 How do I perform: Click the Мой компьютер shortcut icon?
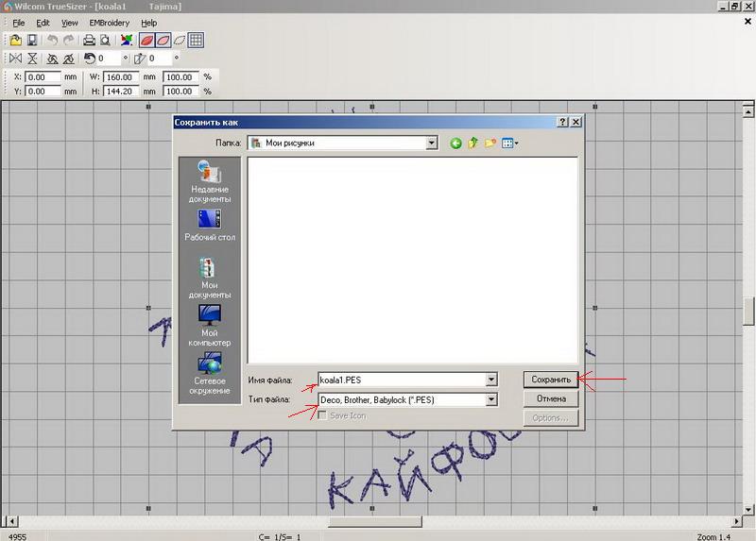[210, 315]
